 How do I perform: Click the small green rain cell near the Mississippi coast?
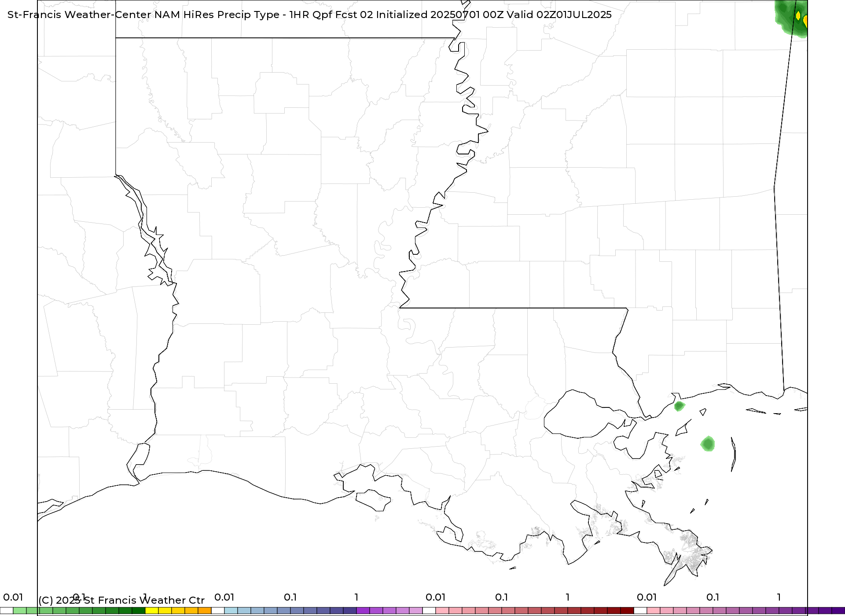point(680,406)
